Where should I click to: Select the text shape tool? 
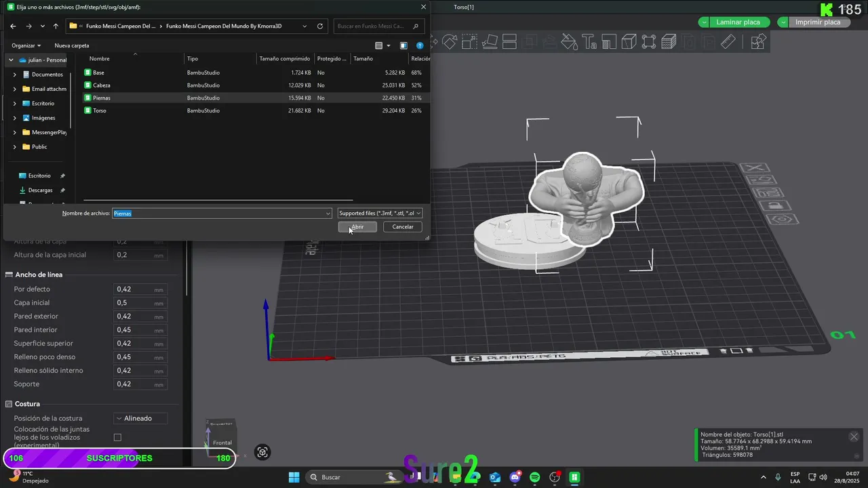pos(589,41)
